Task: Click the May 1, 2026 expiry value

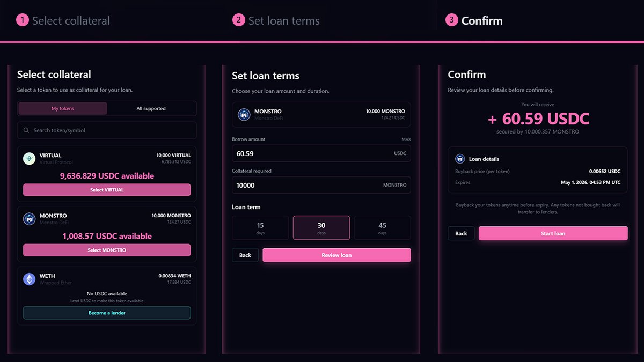Action: pos(591,182)
